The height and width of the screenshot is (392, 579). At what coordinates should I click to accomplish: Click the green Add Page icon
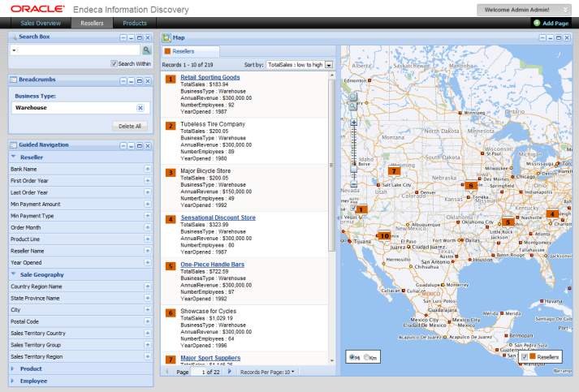point(537,23)
